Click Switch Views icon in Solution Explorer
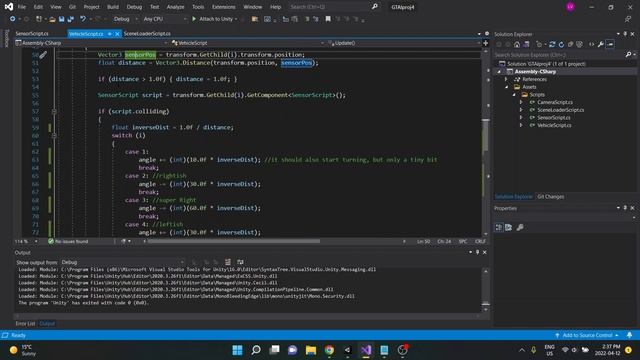Image resolution: width=640 pixels, height=360 pixels. point(526,44)
